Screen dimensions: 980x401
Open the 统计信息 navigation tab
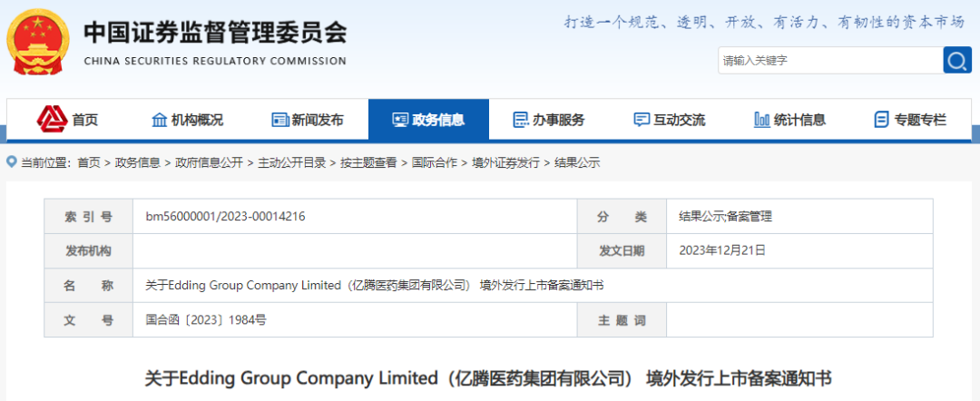coord(790,119)
